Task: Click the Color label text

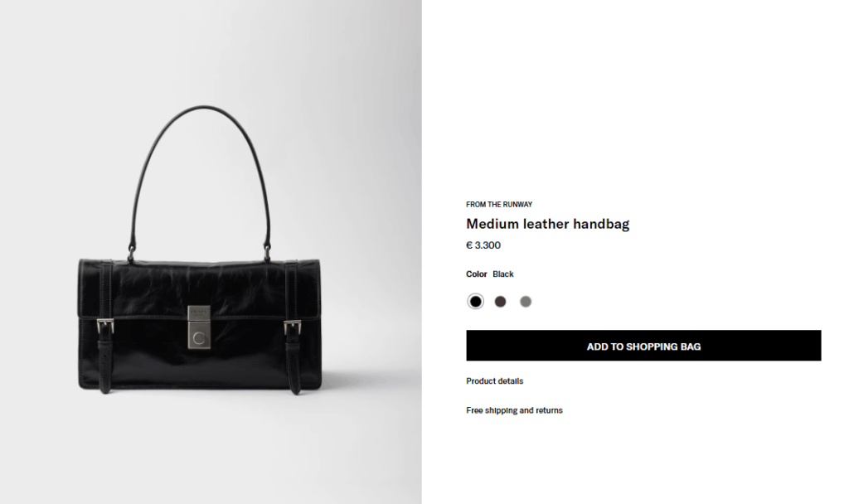Action: [477, 274]
